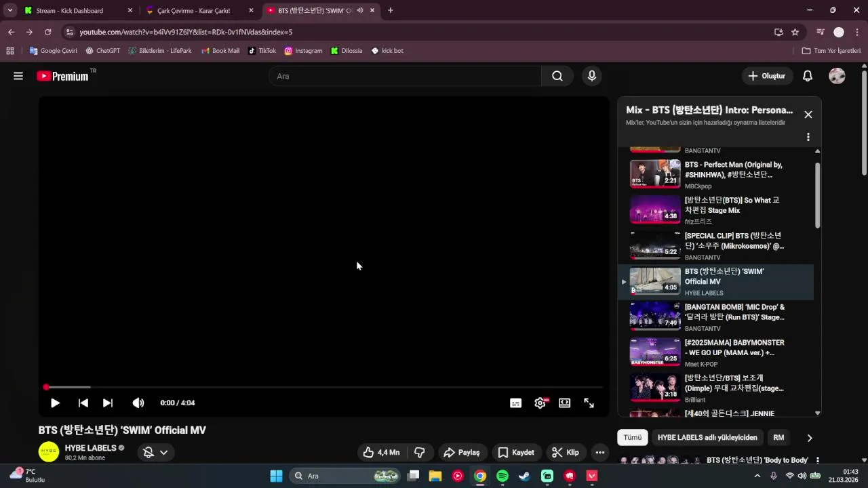
Task: Play BABYMONSTER WE GO UP playlist item
Action: point(715,352)
